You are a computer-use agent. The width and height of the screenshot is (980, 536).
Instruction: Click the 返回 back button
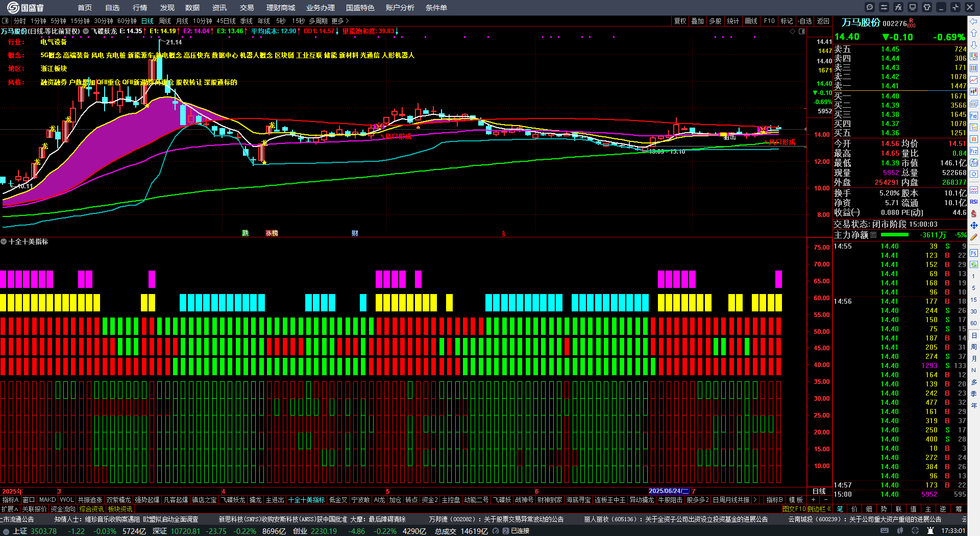tap(823, 21)
